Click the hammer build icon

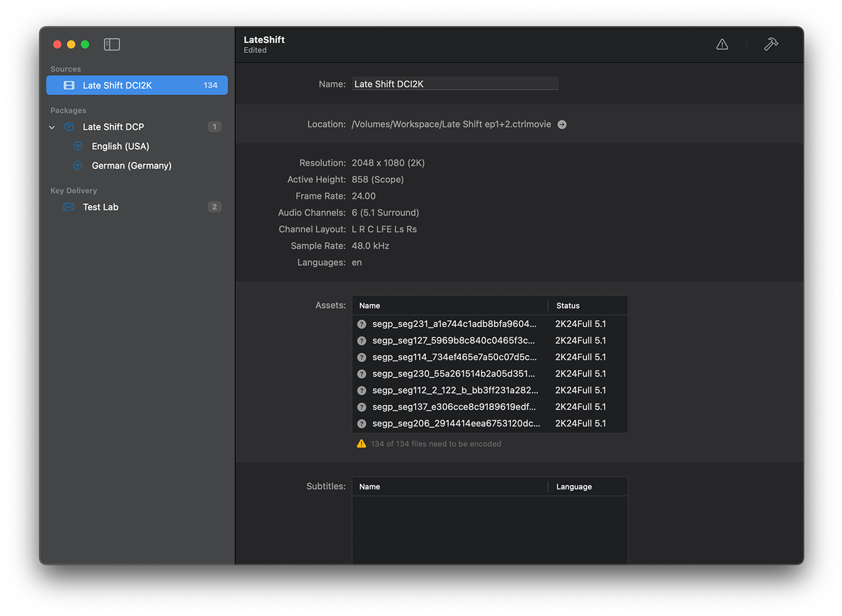(771, 45)
